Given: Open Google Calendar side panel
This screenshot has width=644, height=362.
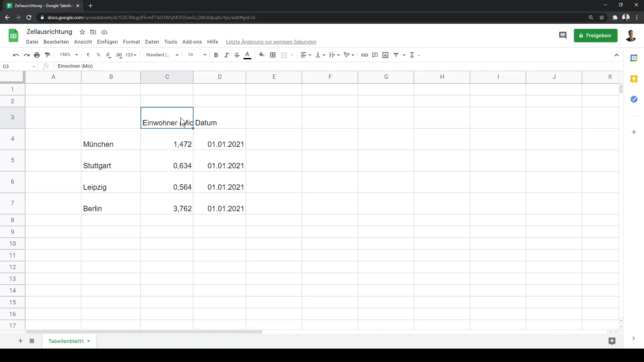Looking at the screenshot, I should 634,58.
